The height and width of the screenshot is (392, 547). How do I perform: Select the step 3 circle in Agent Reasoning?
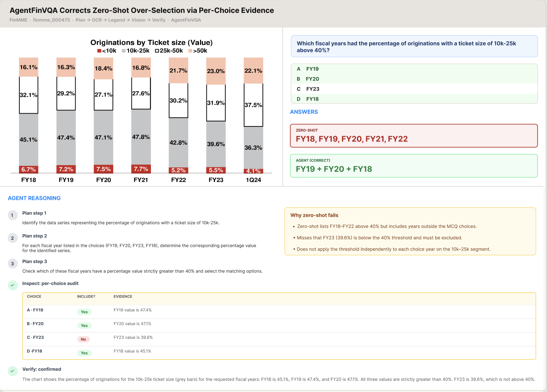(x=13, y=264)
